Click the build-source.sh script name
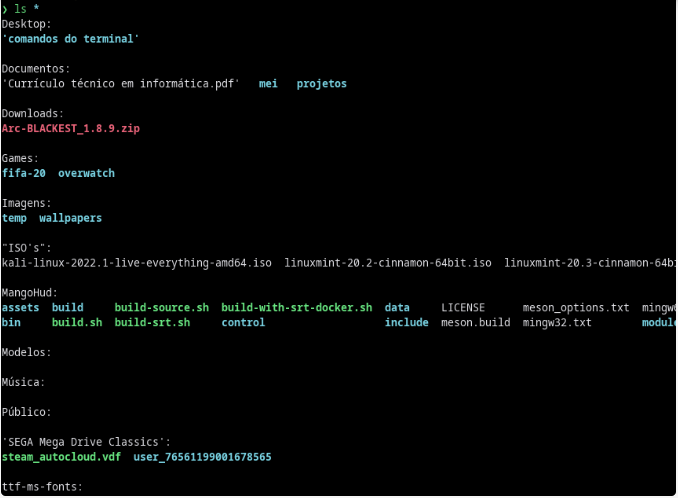Viewport: 678px width, 498px height. click(162, 308)
